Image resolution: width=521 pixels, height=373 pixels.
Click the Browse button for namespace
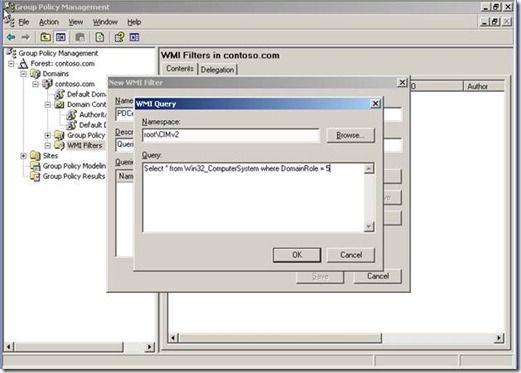coord(350,135)
